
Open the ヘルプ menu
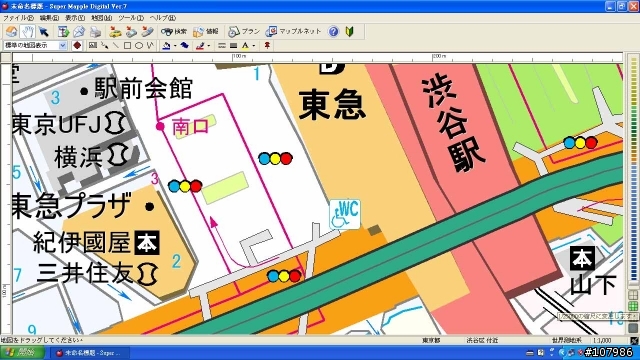[162, 18]
